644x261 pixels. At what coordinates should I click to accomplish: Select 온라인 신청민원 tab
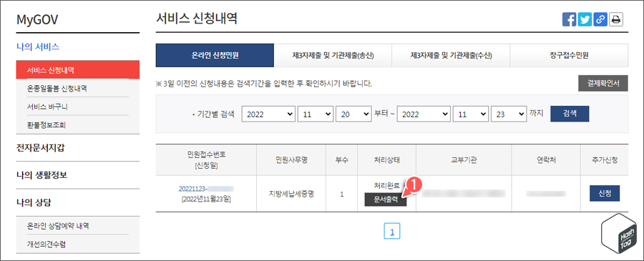click(215, 55)
